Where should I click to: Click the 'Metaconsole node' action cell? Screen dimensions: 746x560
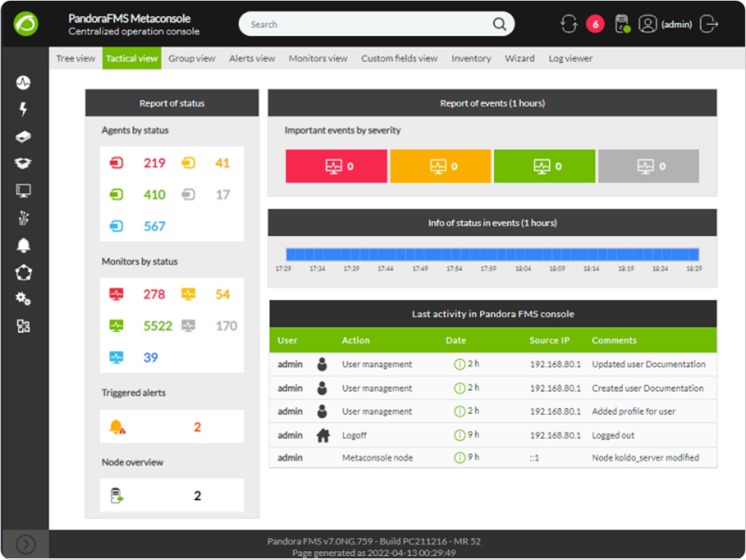click(x=378, y=458)
